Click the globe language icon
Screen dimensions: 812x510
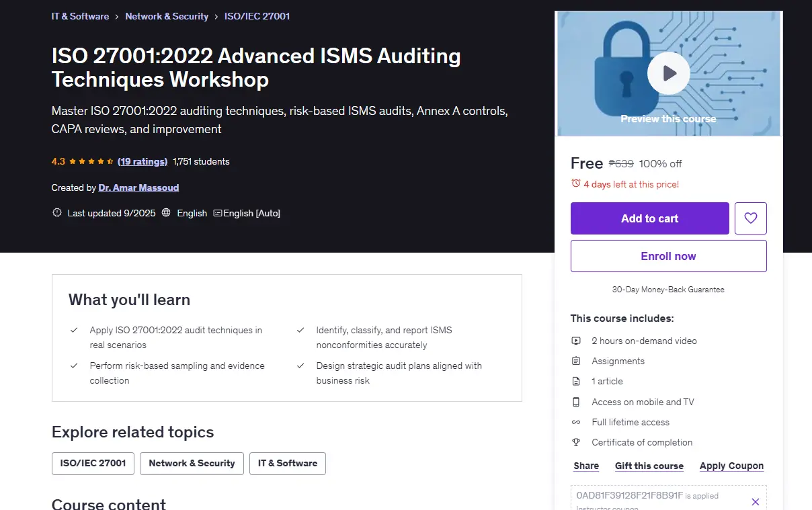pyautogui.click(x=166, y=213)
